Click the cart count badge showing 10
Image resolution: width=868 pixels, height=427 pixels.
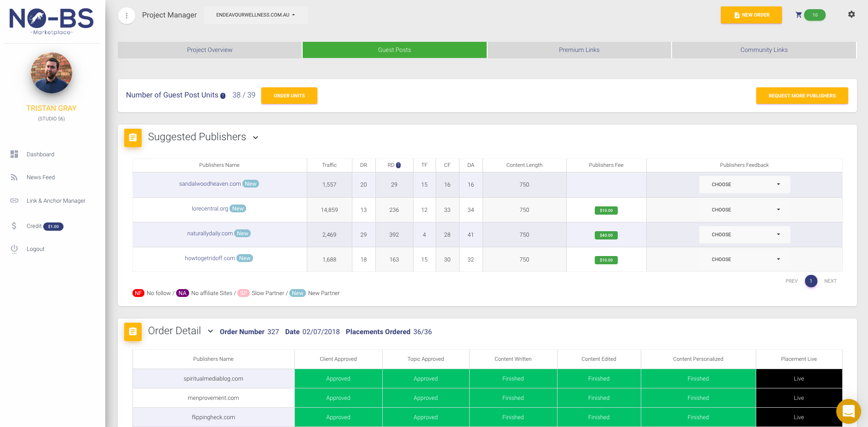coord(815,15)
